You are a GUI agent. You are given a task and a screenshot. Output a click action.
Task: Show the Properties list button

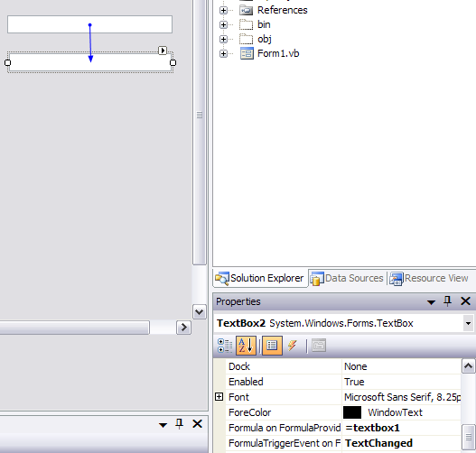point(272,346)
